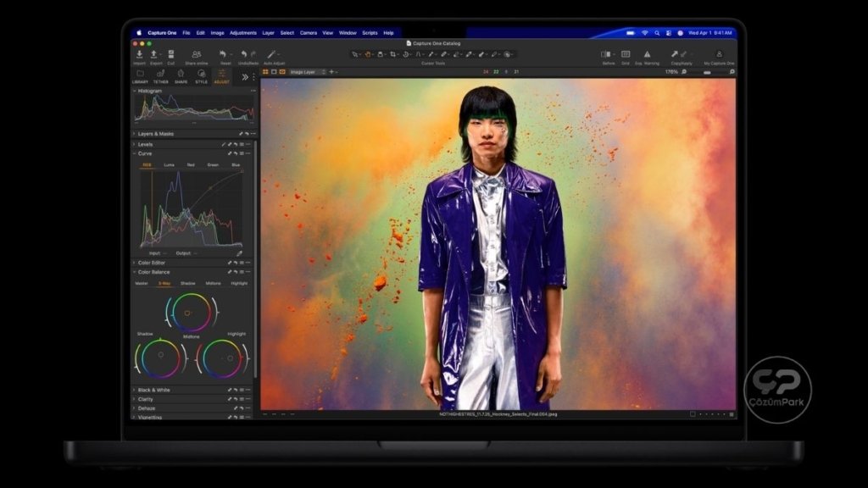The height and width of the screenshot is (488, 868).
Task: Click the zoom slider in the viewer
Action: 709,72
